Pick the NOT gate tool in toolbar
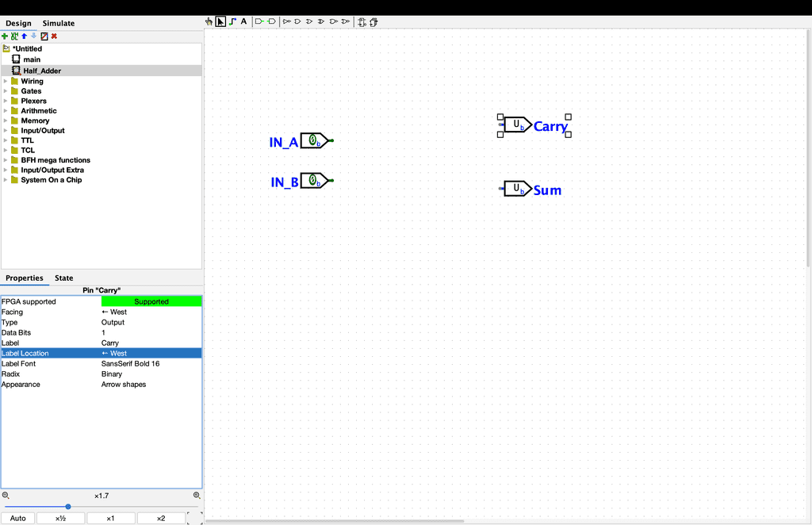Viewport: 812px width, 525px height. [287, 22]
